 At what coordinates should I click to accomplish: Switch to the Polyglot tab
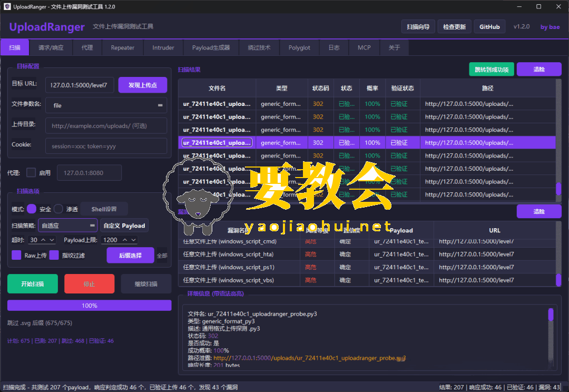click(299, 47)
